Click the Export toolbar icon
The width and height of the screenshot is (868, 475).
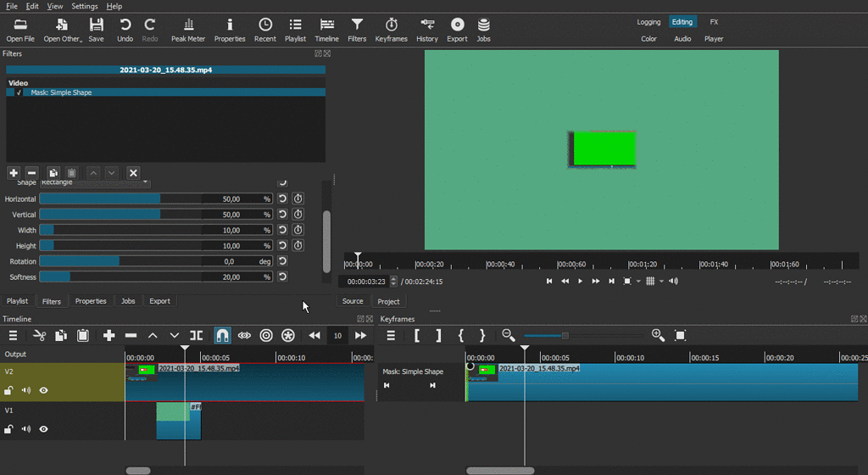457,30
